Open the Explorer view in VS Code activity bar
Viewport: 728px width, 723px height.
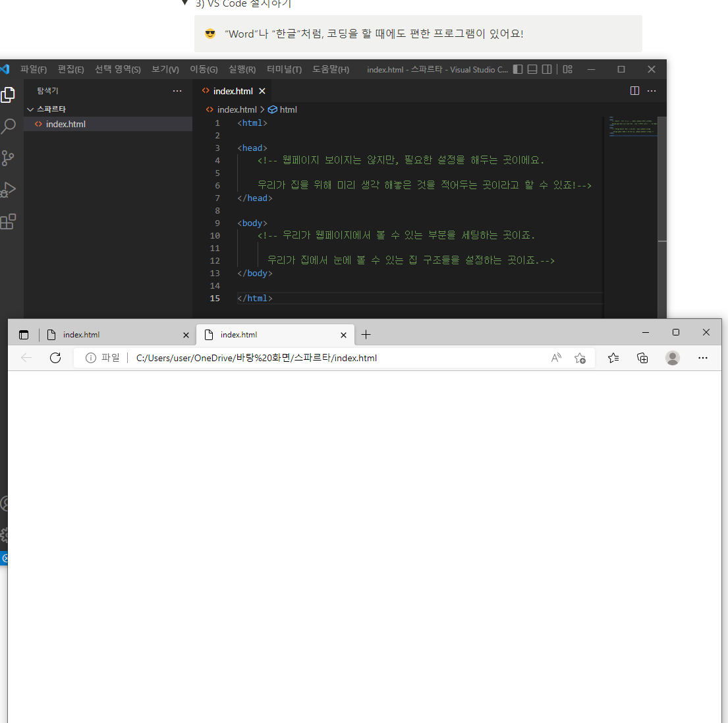(x=7, y=94)
